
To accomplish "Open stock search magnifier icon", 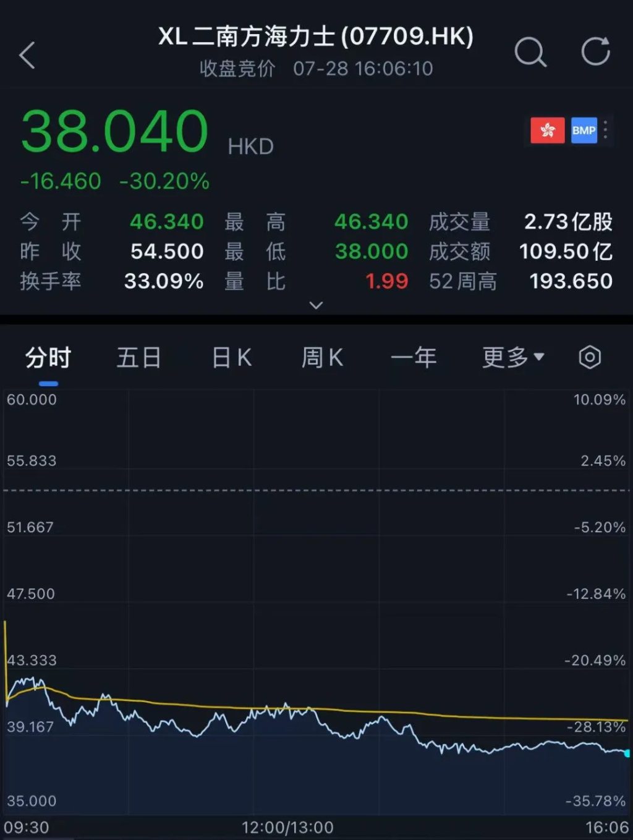I will pyautogui.click(x=530, y=51).
